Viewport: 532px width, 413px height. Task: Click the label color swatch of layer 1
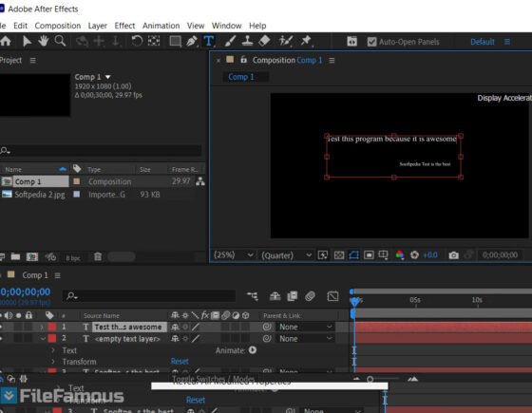(52, 327)
